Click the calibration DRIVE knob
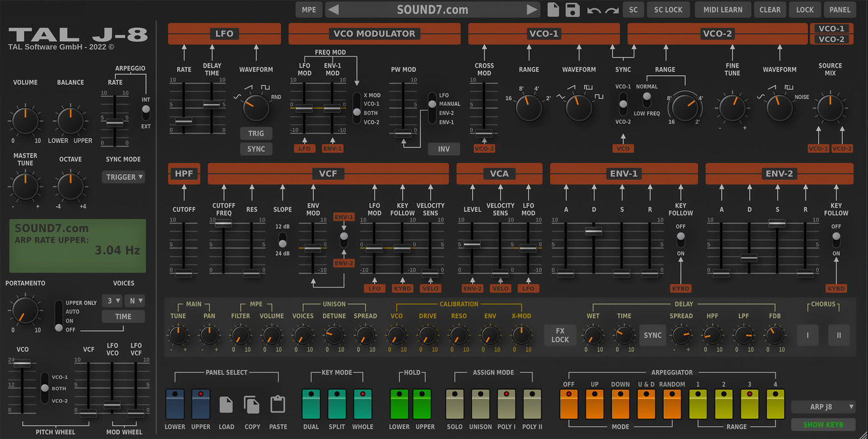868x439 pixels. (x=428, y=335)
